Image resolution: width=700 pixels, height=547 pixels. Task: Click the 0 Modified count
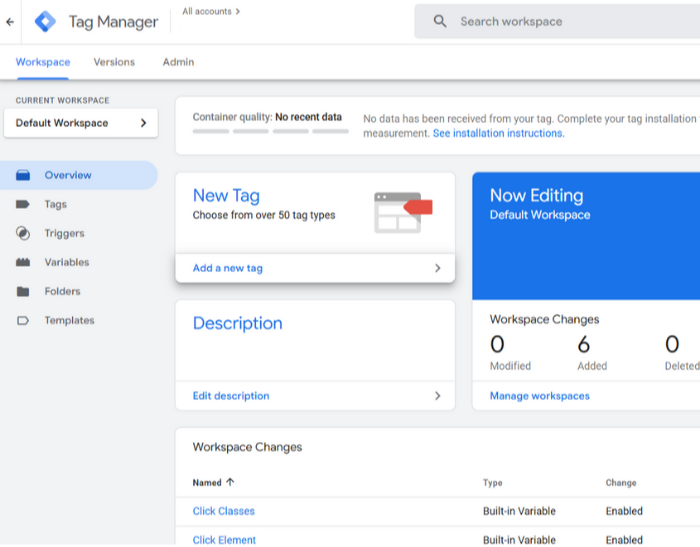497,344
